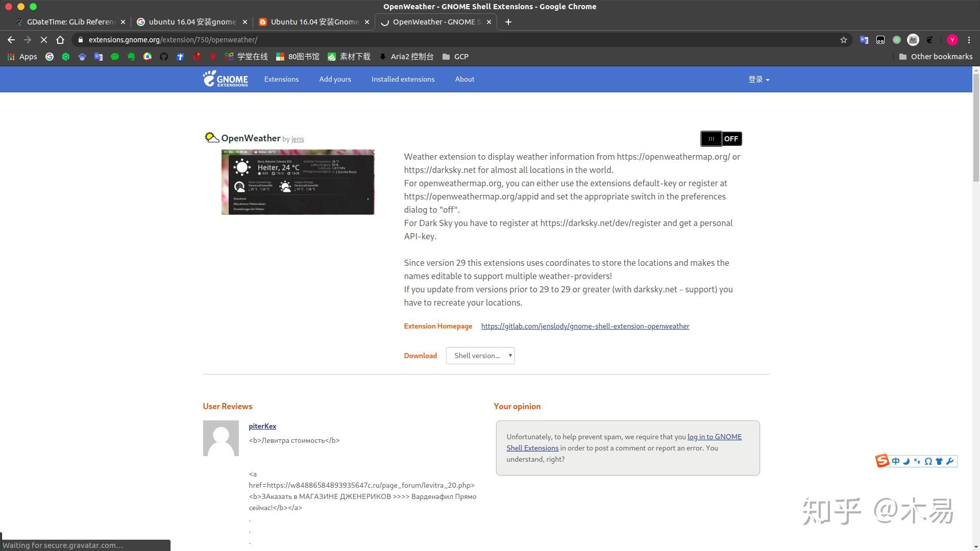
Task: Open the gitlab extension homepage link
Action: (585, 326)
